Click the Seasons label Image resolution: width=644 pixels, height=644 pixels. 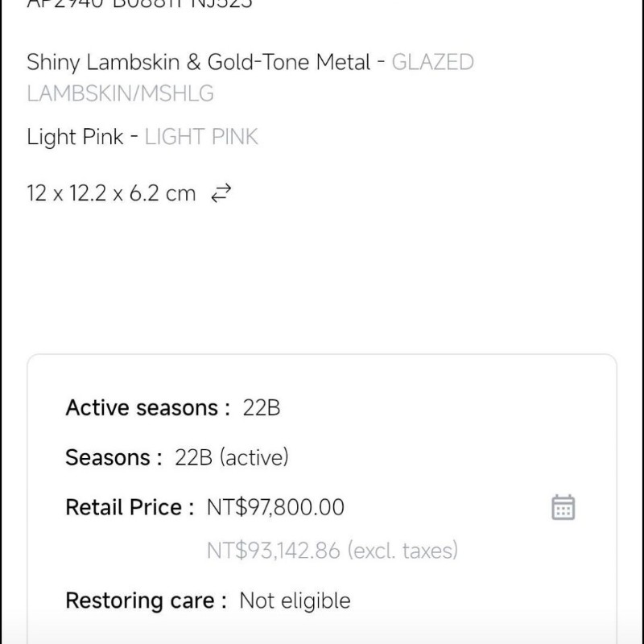click(114, 457)
